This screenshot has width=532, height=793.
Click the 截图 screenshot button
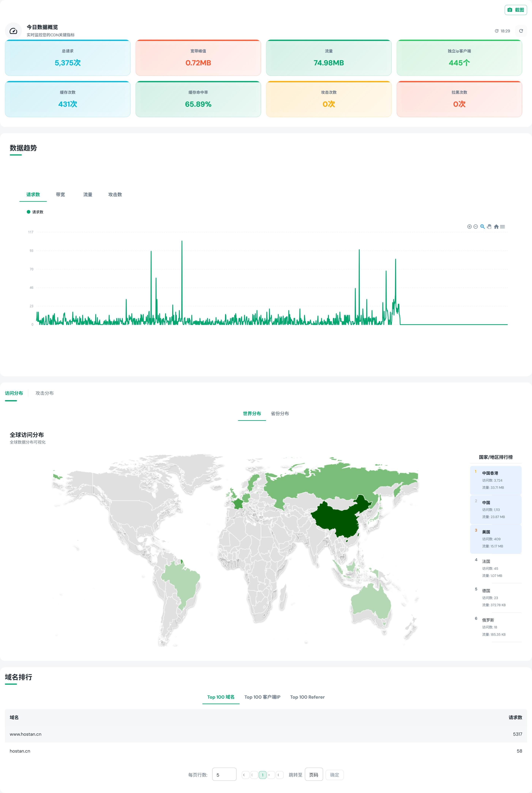[x=515, y=10]
